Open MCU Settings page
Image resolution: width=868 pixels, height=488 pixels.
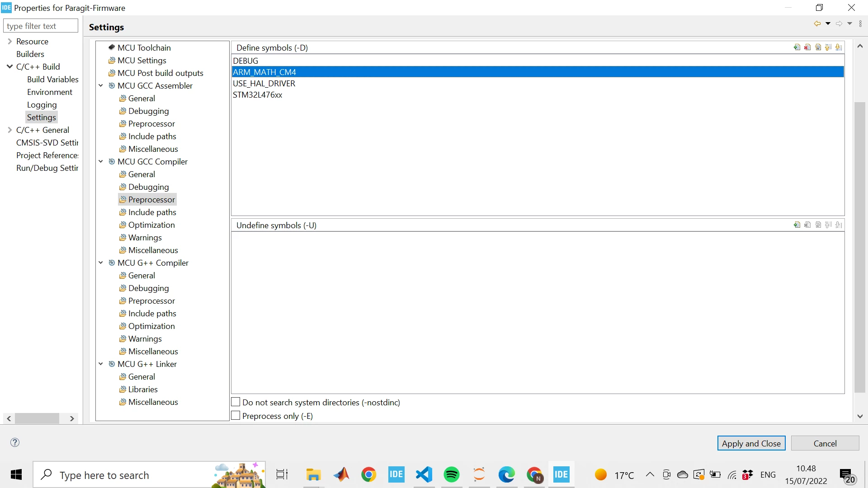[137, 60]
